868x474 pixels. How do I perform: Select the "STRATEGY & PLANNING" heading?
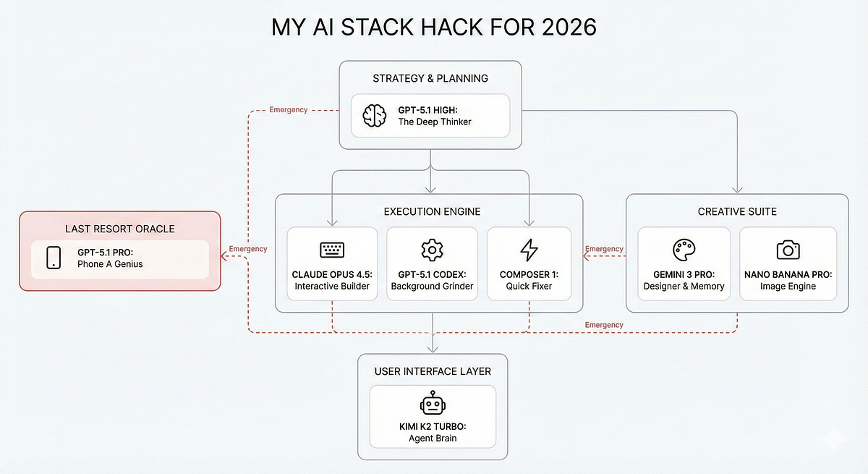(x=430, y=78)
